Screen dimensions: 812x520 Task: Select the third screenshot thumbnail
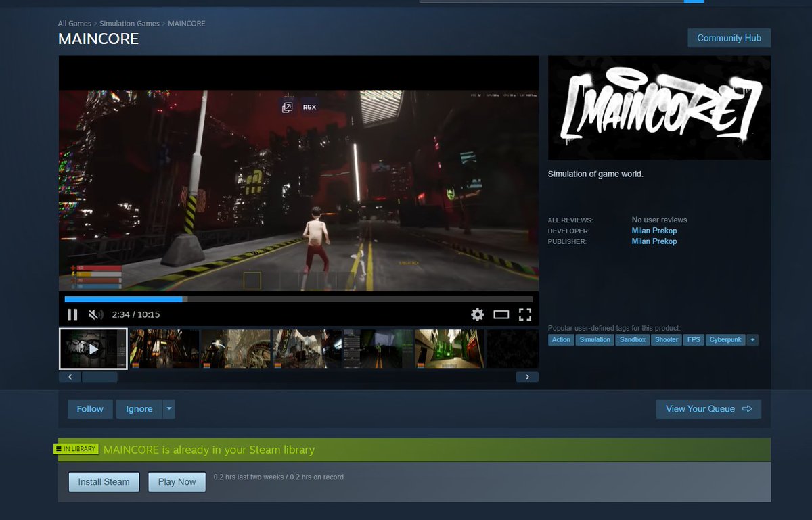[x=236, y=348]
